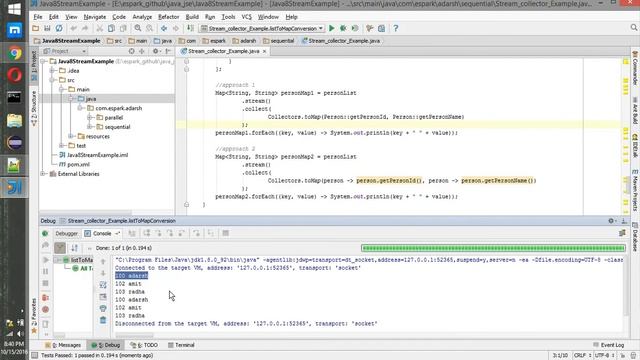Viewport: 640px width, 360px height.
Task: Expand the resources folder node
Action: (x=71, y=136)
